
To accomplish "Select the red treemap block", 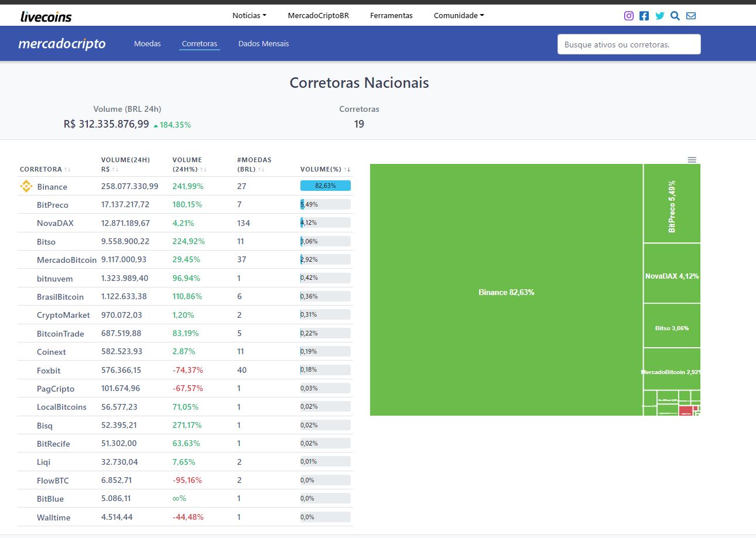I will [x=686, y=411].
